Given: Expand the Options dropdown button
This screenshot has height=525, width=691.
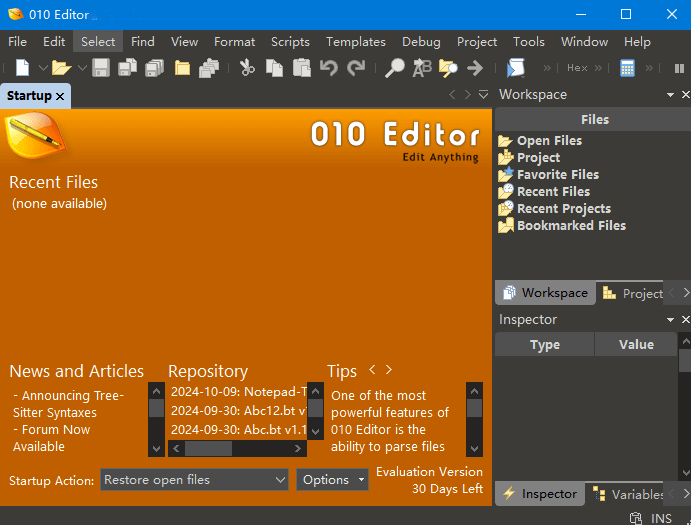Looking at the screenshot, I should click(332, 480).
